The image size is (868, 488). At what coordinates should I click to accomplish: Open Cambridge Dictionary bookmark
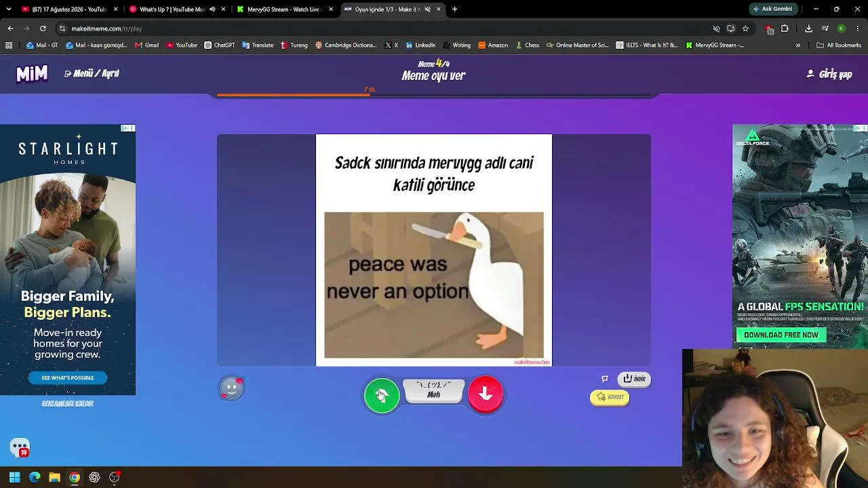(346, 45)
